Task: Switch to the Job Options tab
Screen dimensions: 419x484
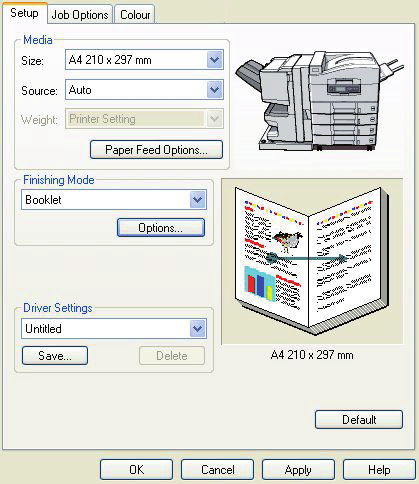Action: [80, 14]
